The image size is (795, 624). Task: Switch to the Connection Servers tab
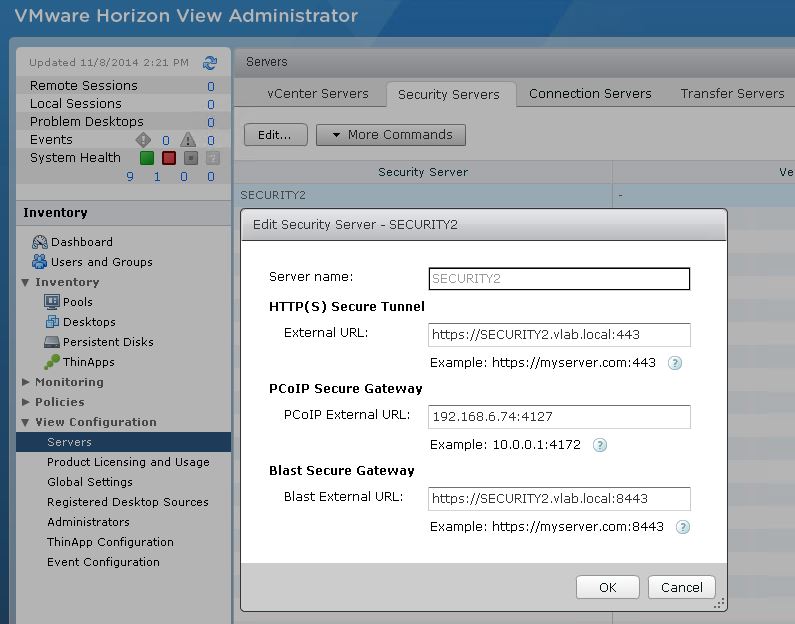click(x=590, y=94)
